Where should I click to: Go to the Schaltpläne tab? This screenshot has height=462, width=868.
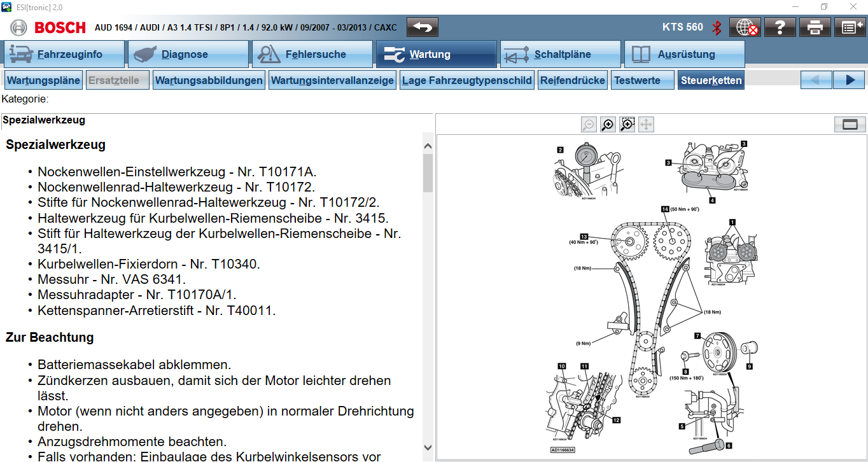coord(560,55)
